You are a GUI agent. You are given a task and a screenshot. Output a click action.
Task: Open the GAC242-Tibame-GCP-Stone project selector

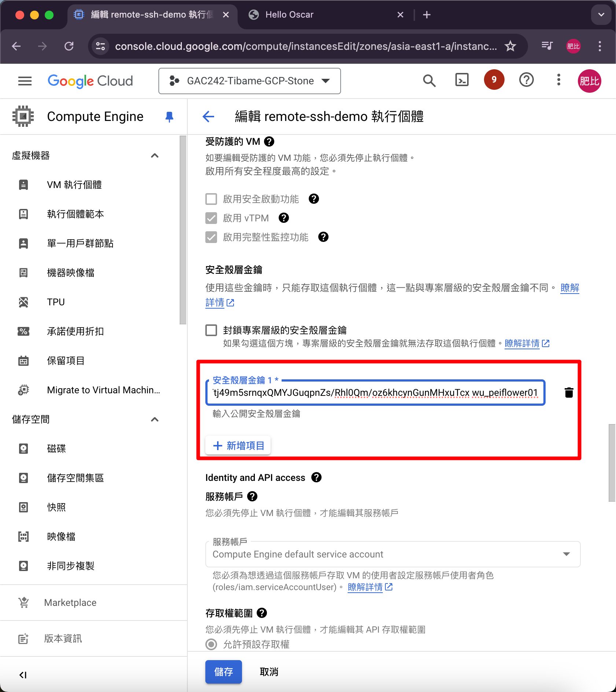[x=249, y=81]
